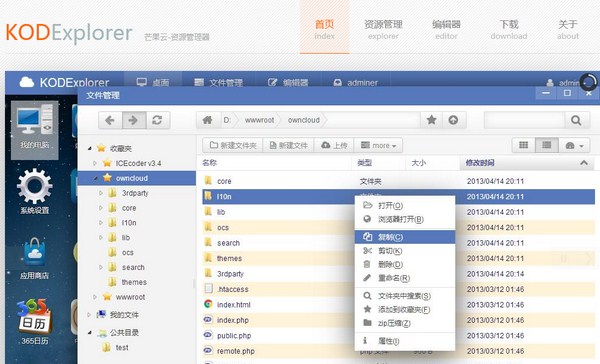Image resolution: width=600 pixels, height=364 pixels.
Task: Expand the search folder in tree
Action: pyautogui.click(x=101, y=267)
